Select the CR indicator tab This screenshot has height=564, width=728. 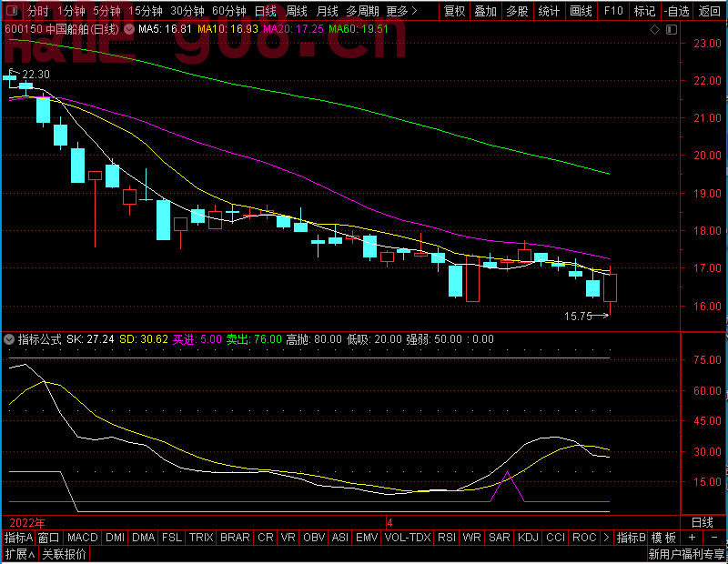(266, 538)
